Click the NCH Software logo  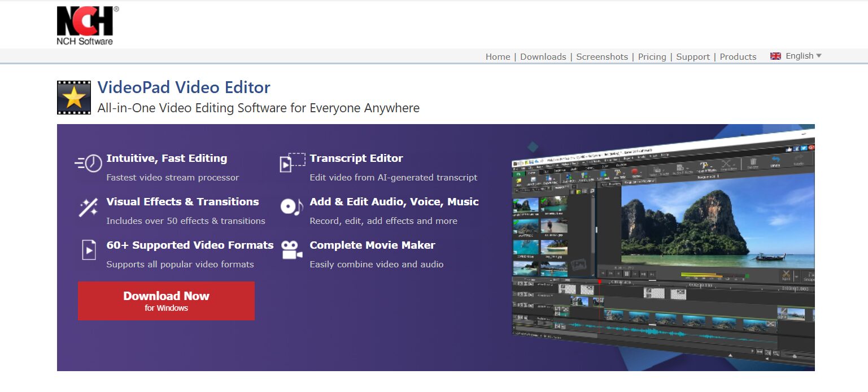tap(85, 26)
